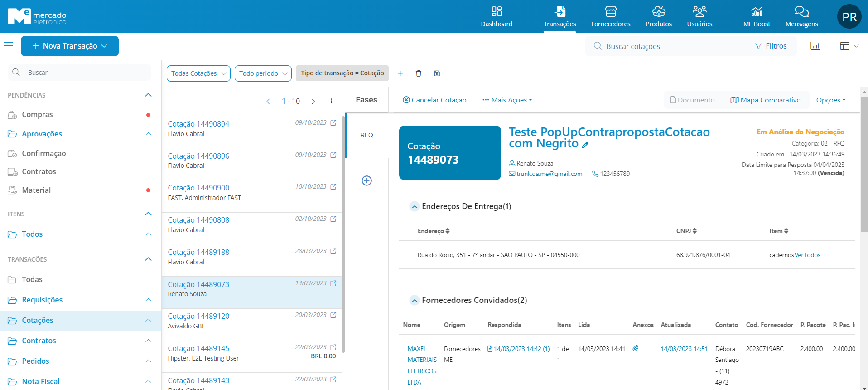Click the Mercado Eletrônico logo
This screenshot has width=868, height=390.
click(37, 16)
